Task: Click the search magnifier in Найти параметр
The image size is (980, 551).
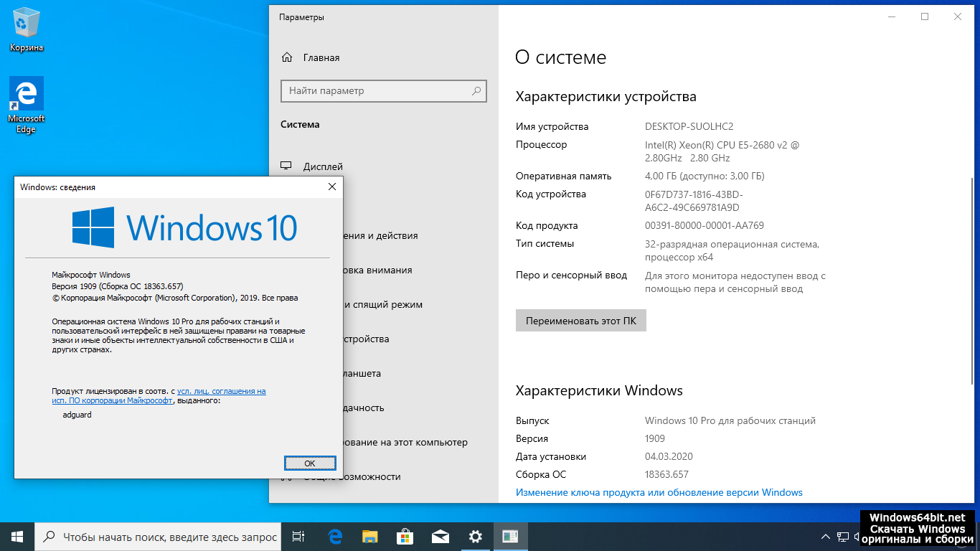Action: (476, 91)
